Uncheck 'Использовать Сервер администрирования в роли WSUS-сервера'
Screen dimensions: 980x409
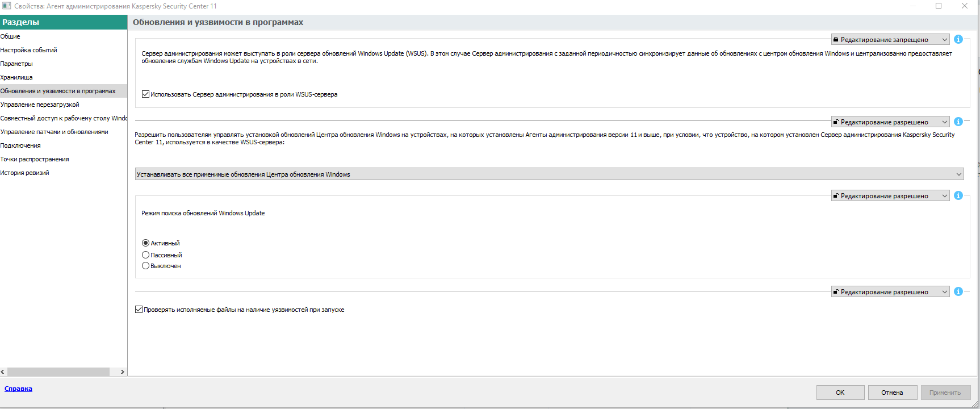click(x=146, y=94)
